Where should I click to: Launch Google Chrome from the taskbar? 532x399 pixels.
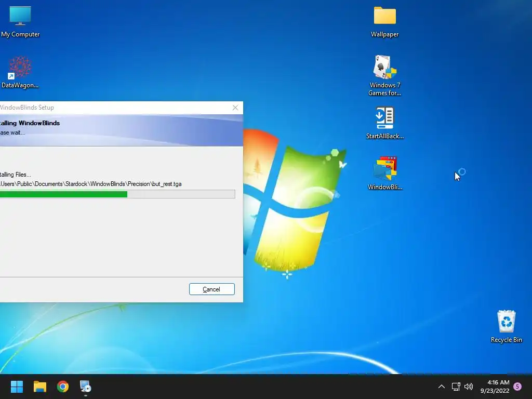pyautogui.click(x=63, y=387)
